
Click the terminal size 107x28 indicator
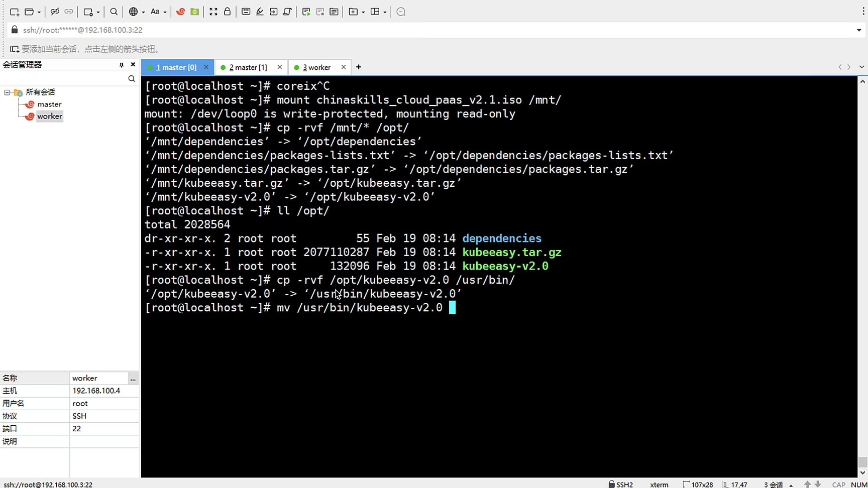tap(698, 484)
